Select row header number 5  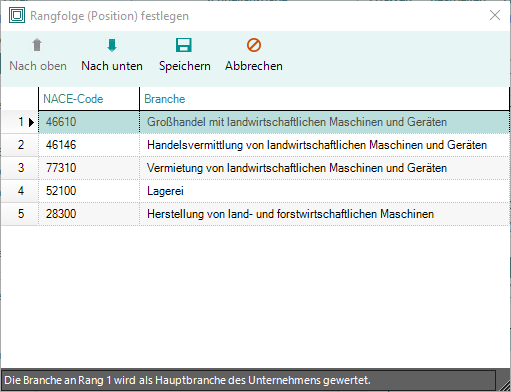tap(20, 214)
